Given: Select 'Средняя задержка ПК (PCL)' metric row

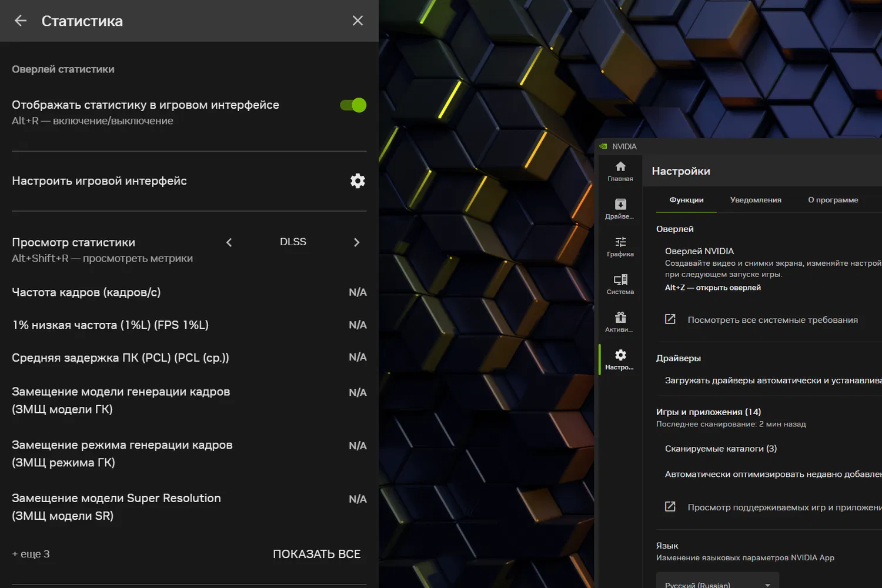Looking at the screenshot, I should click(189, 358).
